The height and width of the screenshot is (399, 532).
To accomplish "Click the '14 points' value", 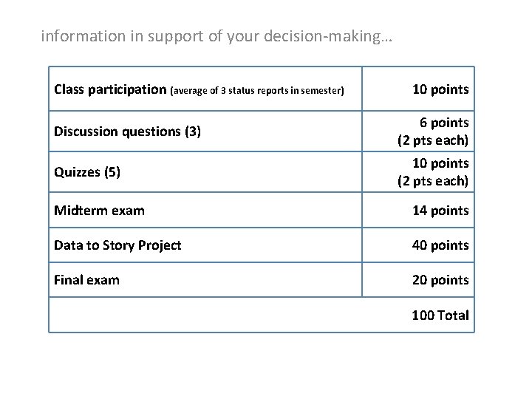I will (440, 211).
